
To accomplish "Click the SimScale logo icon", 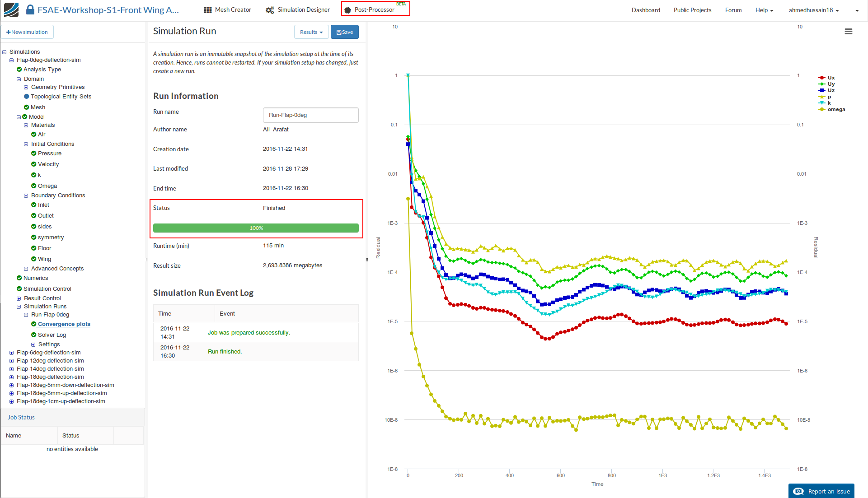I will (11, 9).
